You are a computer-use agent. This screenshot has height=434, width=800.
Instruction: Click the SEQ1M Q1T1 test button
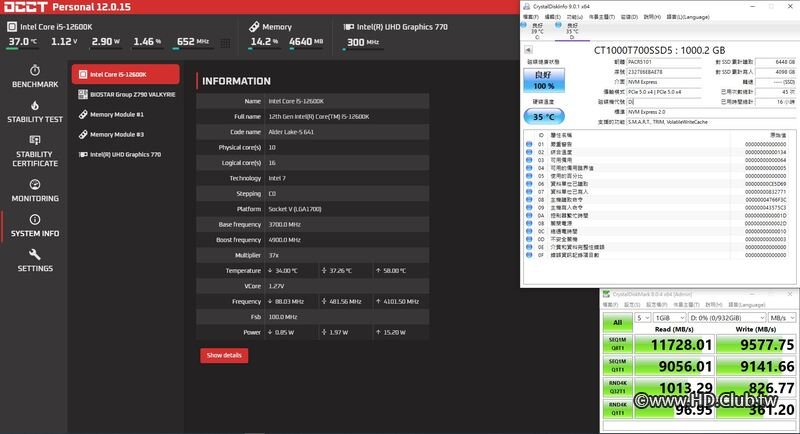click(617, 366)
